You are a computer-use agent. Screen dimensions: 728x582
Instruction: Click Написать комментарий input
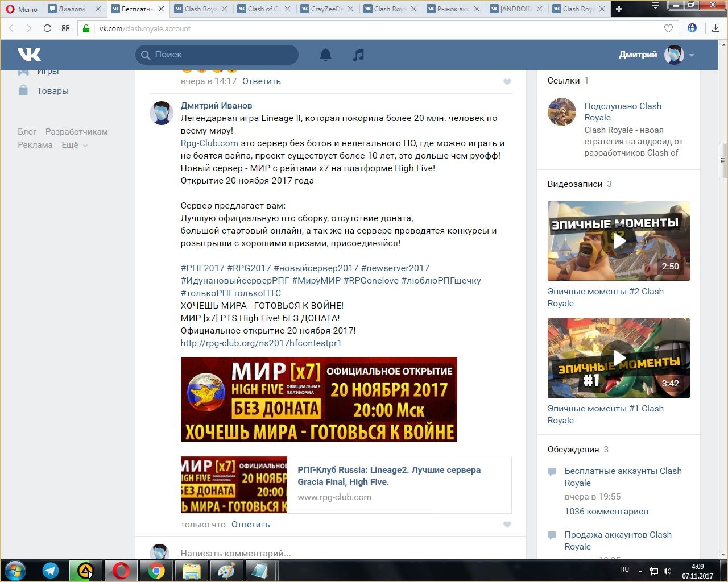345,552
